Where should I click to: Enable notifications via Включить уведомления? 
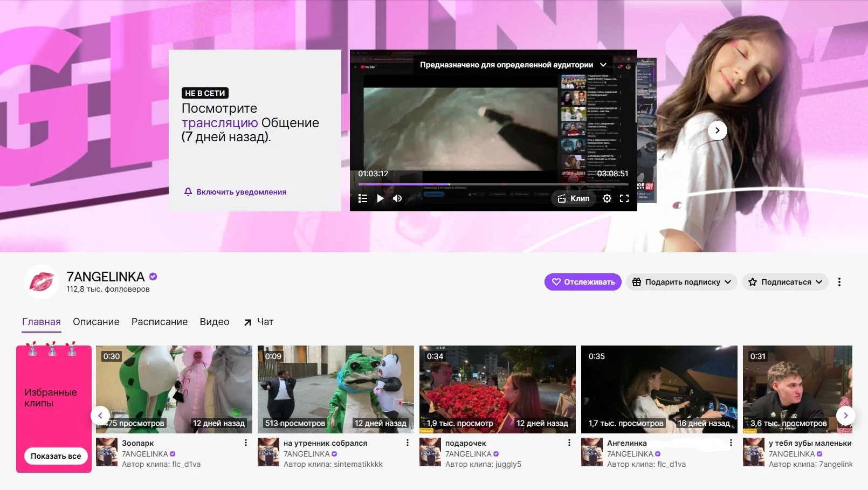coord(235,192)
